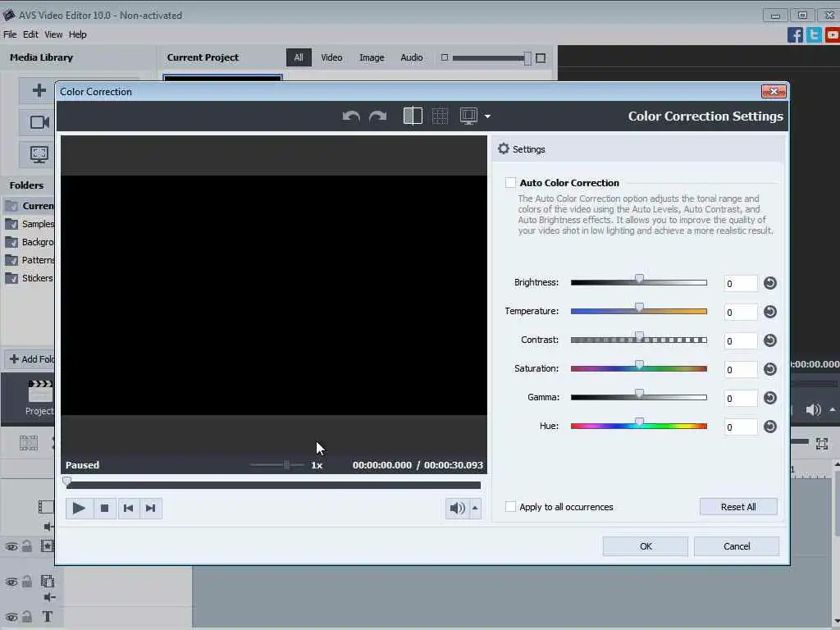Toggle split before/after preview icon
The height and width of the screenshot is (630, 840).
[413, 116]
